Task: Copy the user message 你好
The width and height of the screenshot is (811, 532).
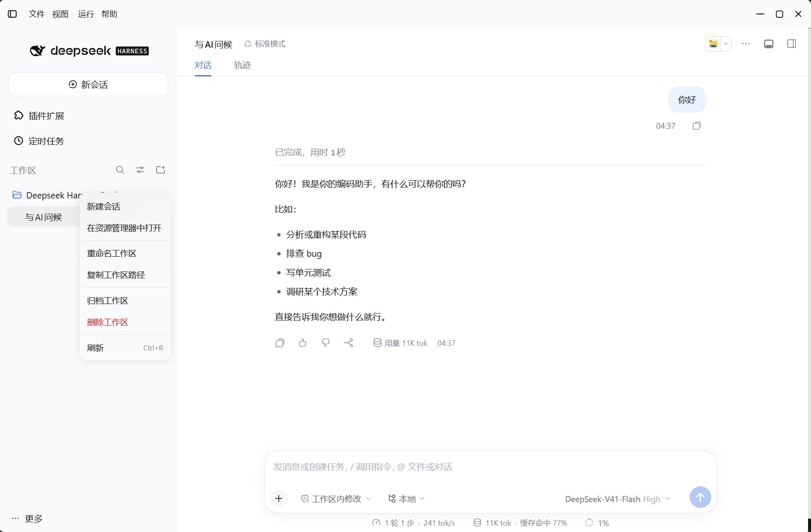Action: tap(697, 126)
